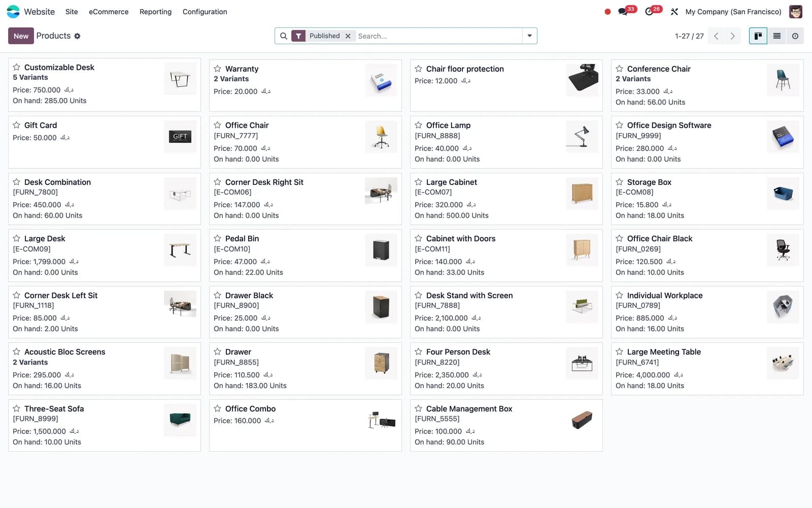Go to the next page of products
This screenshot has height=508, width=812.
coord(732,36)
